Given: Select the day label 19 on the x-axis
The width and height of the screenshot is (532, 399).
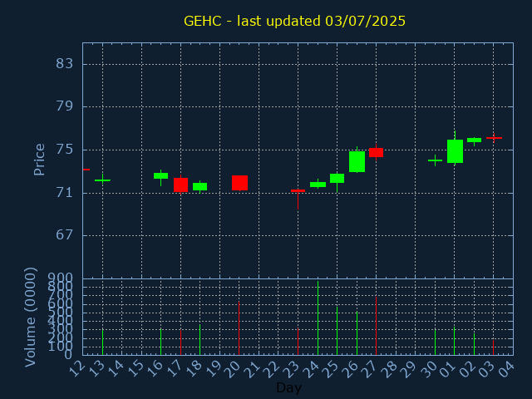Looking at the screenshot, I should coord(214,369).
